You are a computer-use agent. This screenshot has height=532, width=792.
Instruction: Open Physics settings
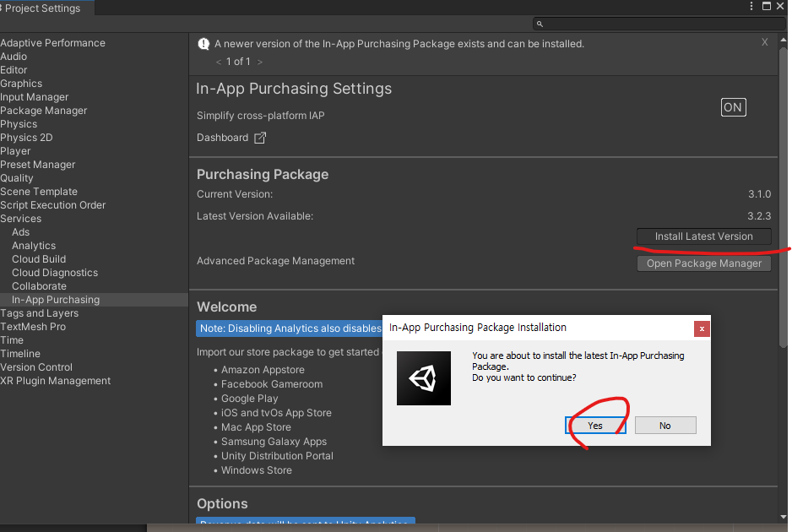19,124
